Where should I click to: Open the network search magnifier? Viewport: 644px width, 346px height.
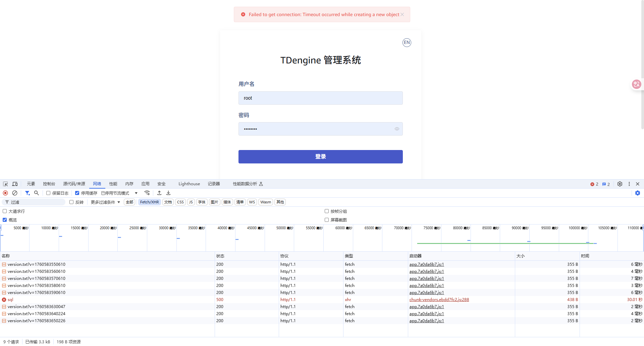tap(37, 193)
